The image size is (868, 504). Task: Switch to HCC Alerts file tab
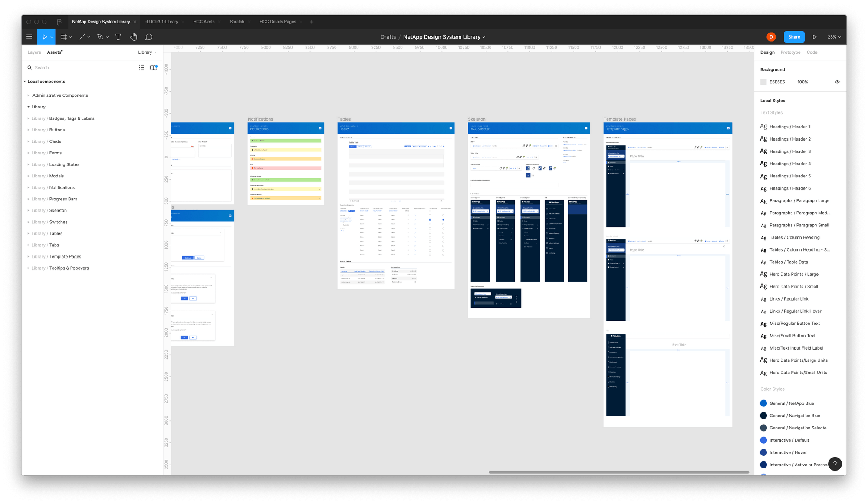pyautogui.click(x=204, y=22)
